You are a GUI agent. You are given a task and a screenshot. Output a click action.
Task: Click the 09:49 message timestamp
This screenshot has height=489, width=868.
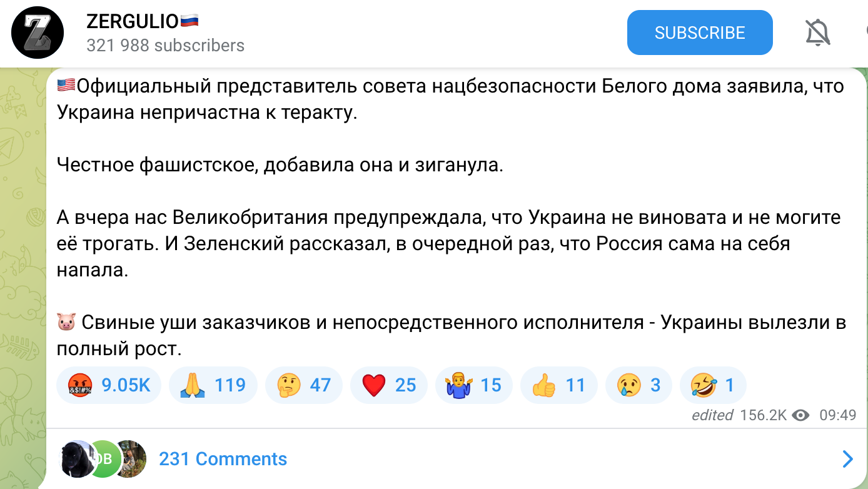(x=837, y=415)
